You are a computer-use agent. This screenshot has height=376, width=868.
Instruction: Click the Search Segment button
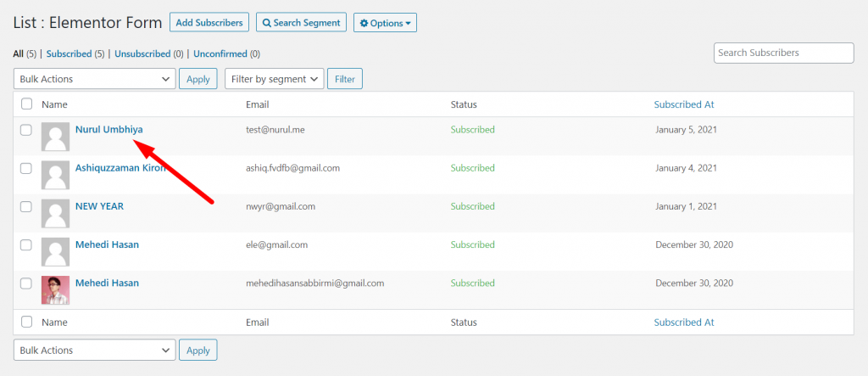(x=301, y=23)
